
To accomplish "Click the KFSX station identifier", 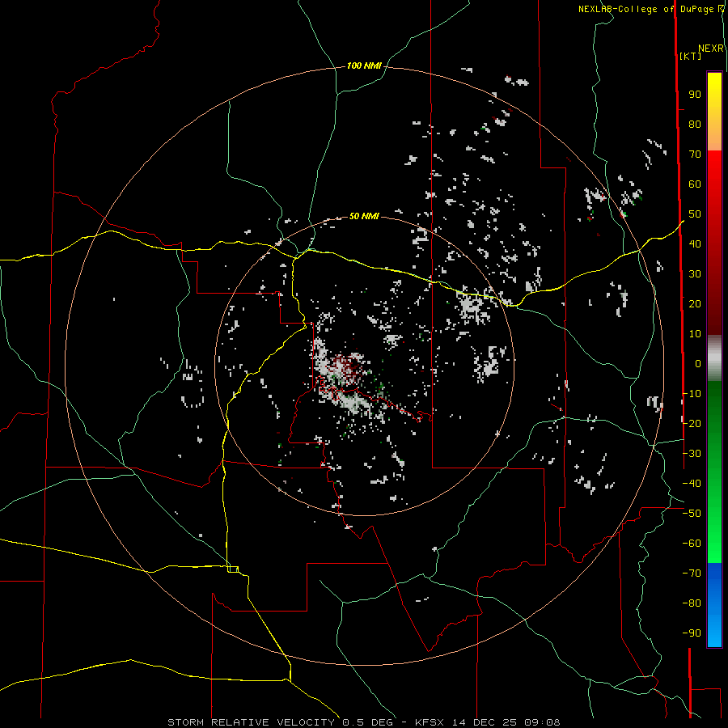I will pos(431,722).
